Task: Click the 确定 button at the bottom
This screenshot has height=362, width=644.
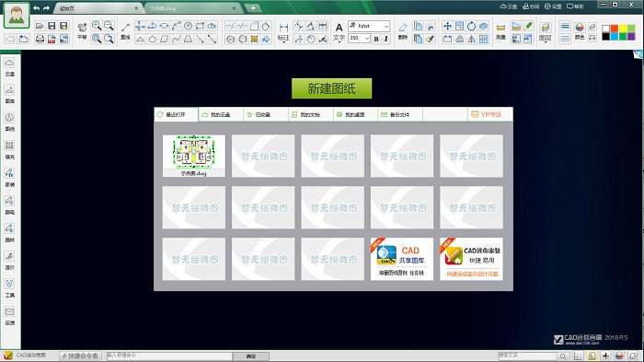Action: point(251,356)
